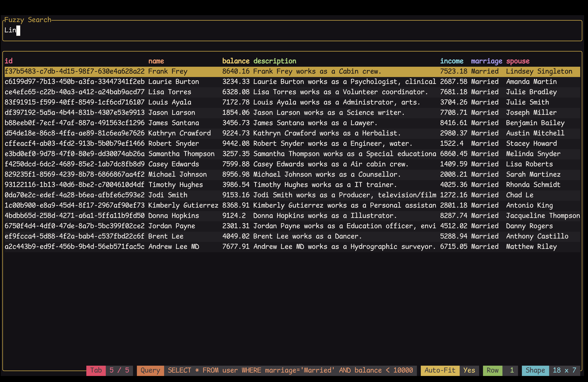Click spouse Lindsey Singleton
588x382 pixels.
pyautogui.click(x=539, y=71)
